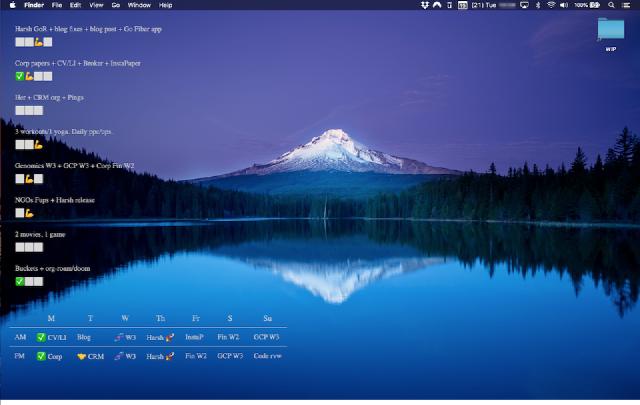Click the first empty box under Her + CRM org
640x405 pixels.
point(20,110)
